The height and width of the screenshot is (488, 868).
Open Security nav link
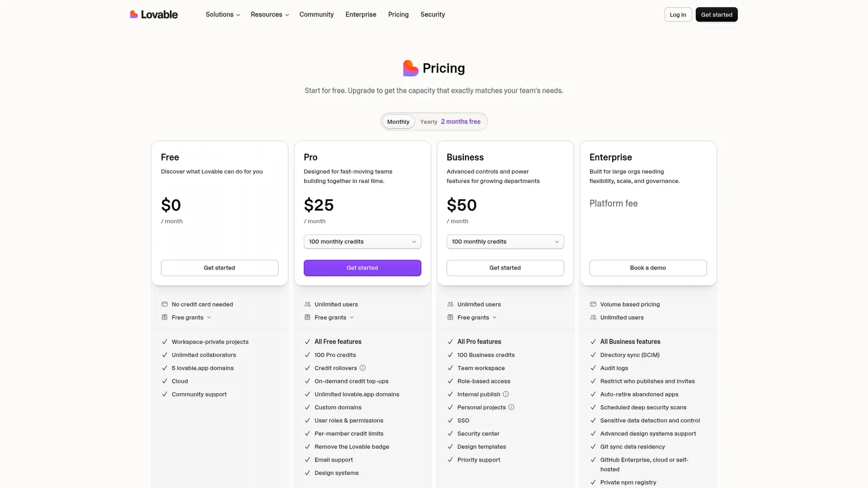(433, 15)
